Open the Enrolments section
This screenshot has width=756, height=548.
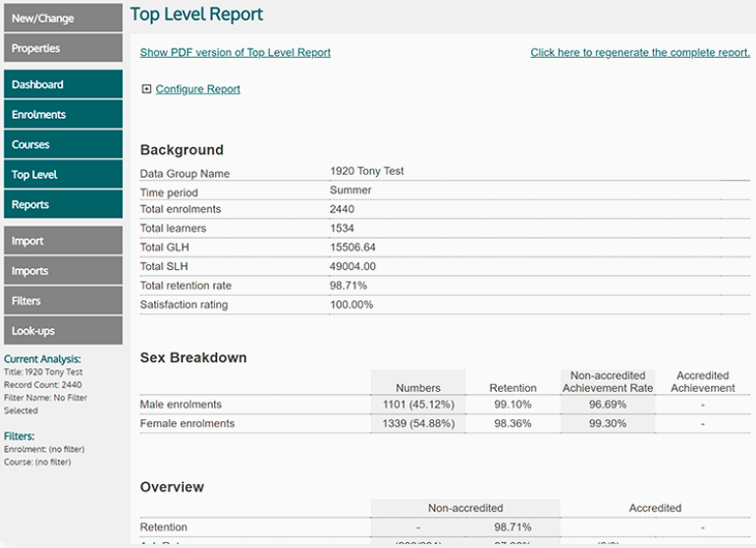(63, 115)
